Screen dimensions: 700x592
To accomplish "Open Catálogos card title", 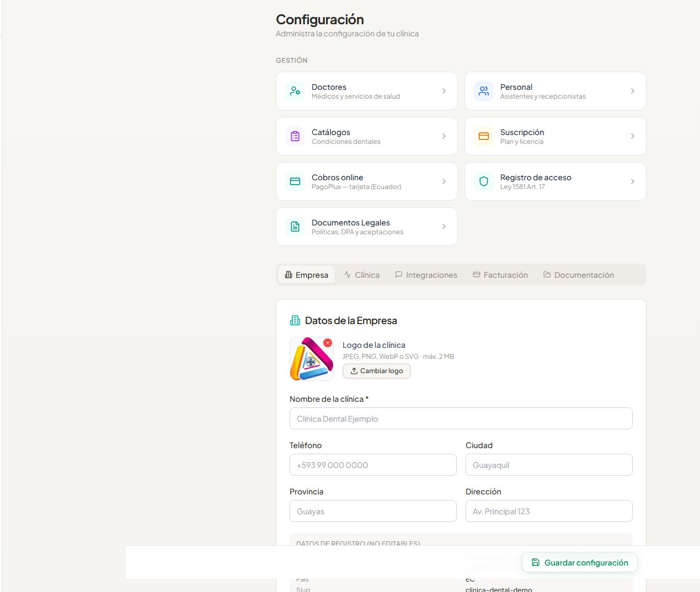I will click(331, 132).
